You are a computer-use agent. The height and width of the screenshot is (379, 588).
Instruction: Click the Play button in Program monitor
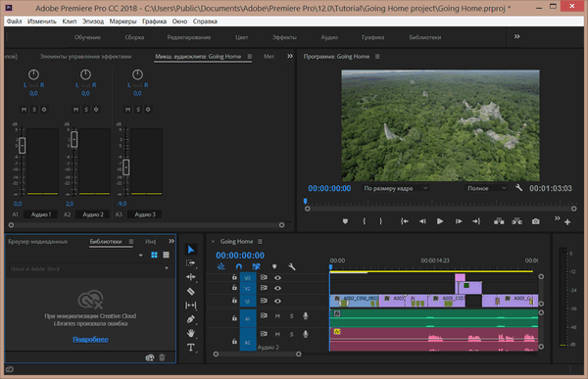[x=440, y=221]
